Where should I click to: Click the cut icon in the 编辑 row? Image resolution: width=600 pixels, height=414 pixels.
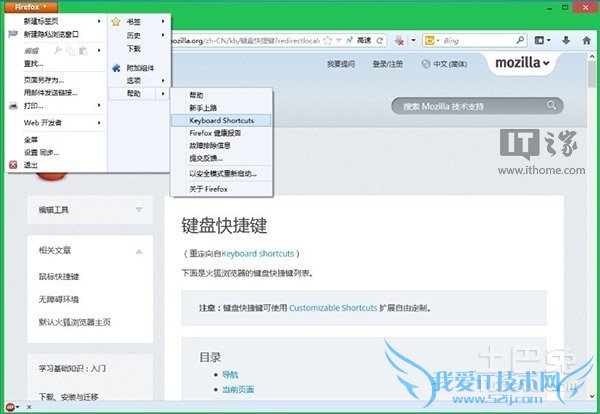[58, 50]
